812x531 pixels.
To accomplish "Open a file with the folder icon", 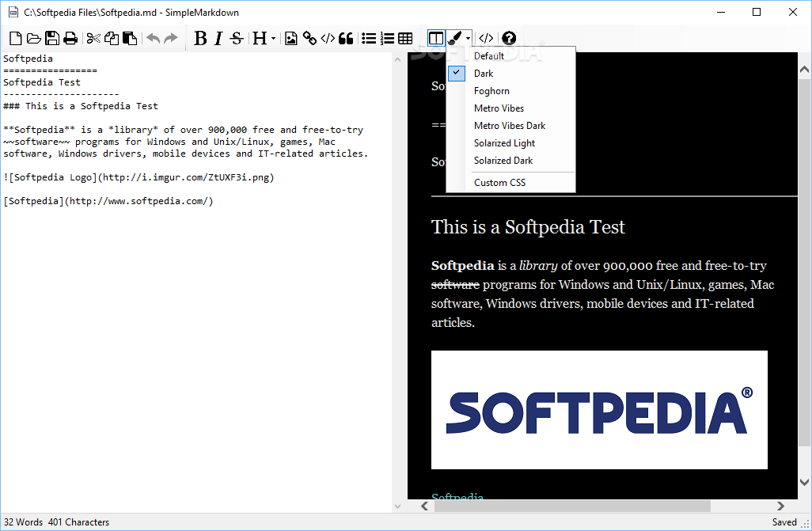I will (34, 38).
